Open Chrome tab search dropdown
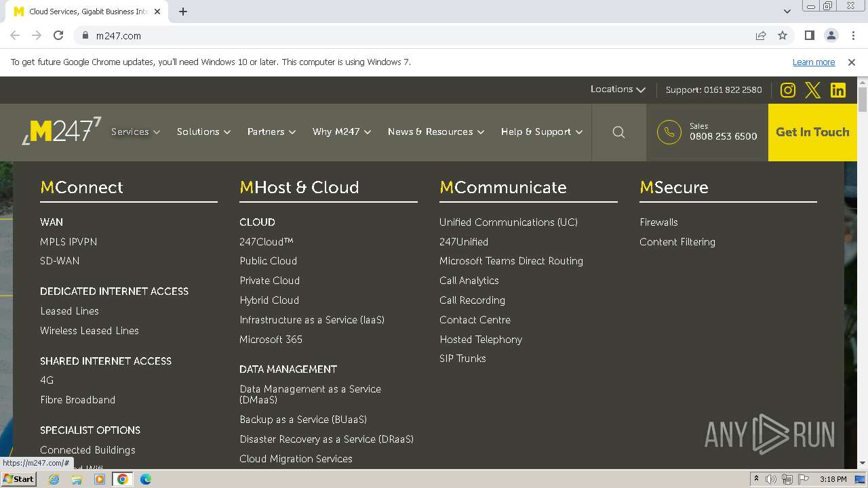Image resolution: width=868 pixels, height=488 pixels. click(787, 12)
